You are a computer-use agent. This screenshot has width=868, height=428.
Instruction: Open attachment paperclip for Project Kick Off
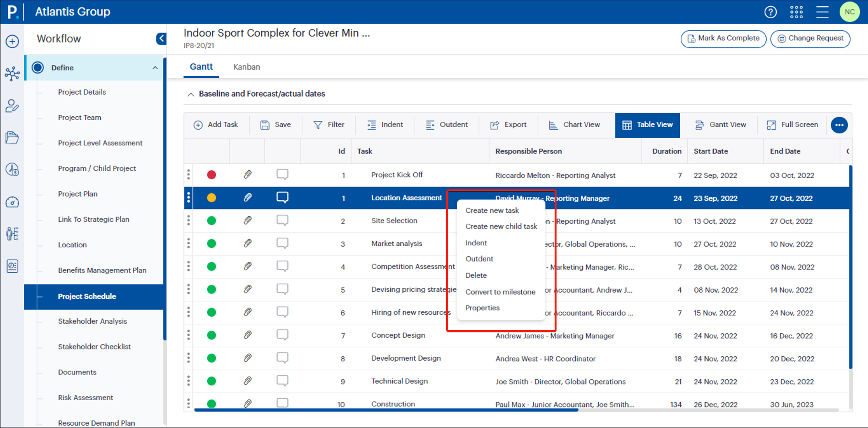[247, 175]
